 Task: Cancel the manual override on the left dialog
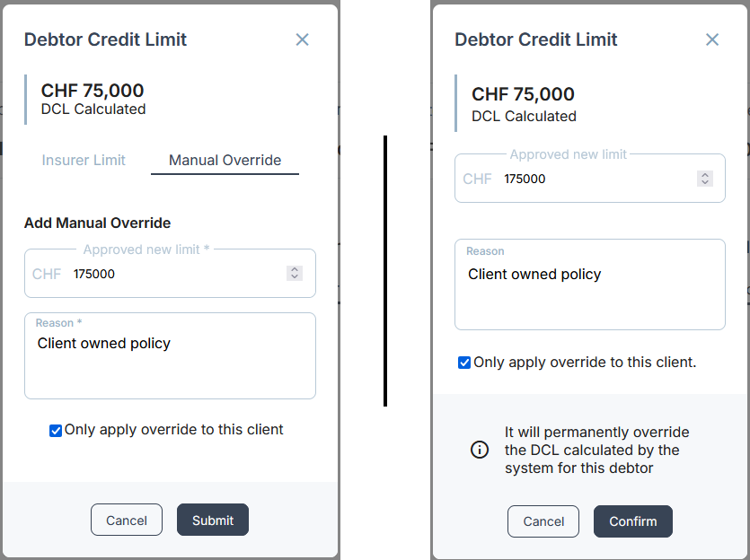(x=127, y=520)
